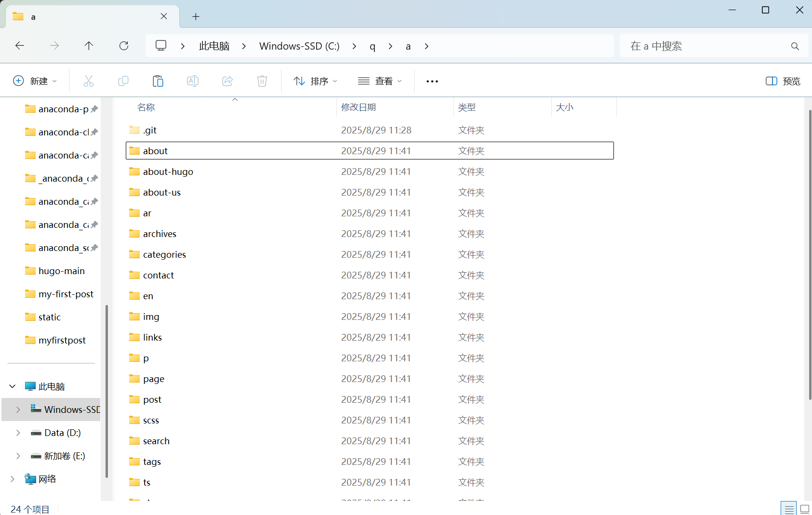Click the 在 a 中搜索 search box

pos(706,46)
